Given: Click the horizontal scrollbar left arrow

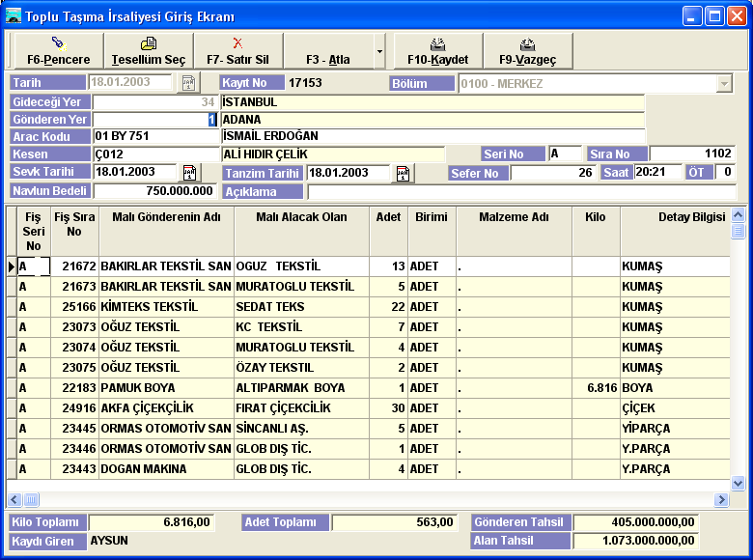Looking at the screenshot, I should 14,499.
